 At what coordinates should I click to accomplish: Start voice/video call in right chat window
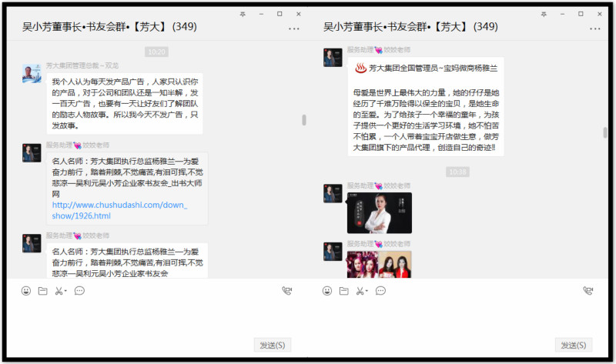(588, 291)
